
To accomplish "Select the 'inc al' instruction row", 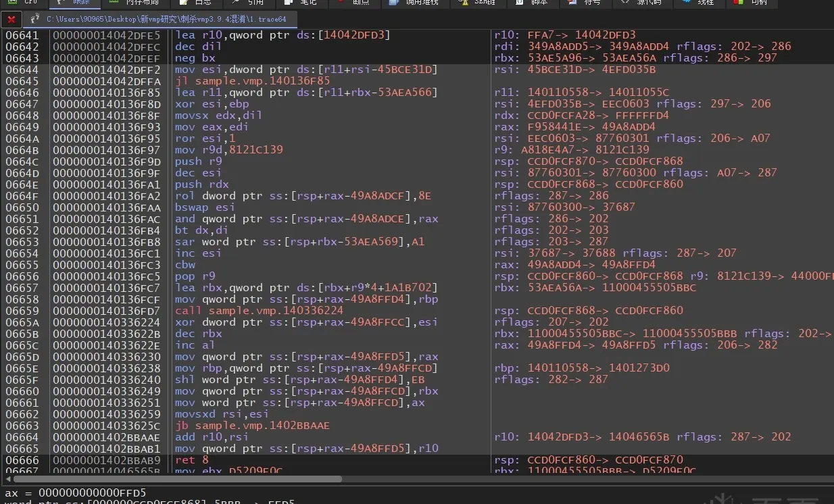I will tap(195, 345).
